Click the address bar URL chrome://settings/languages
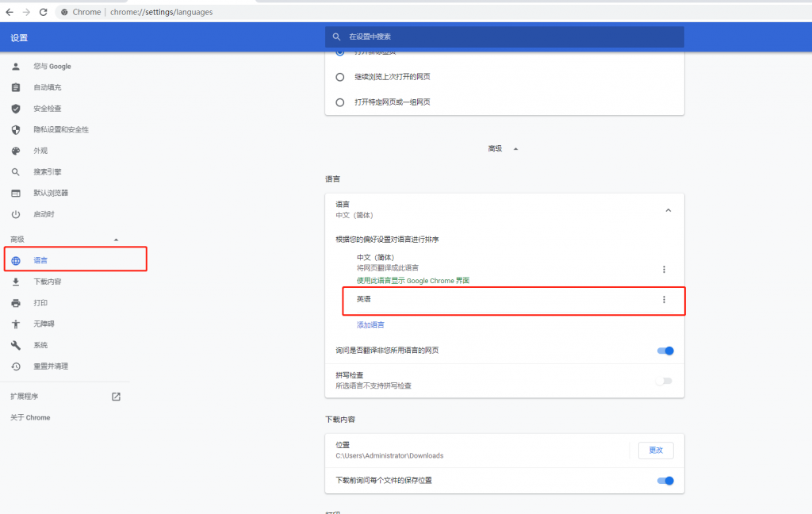Image resolution: width=812 pixels, height=514 pixels. (x=161, y=12)
